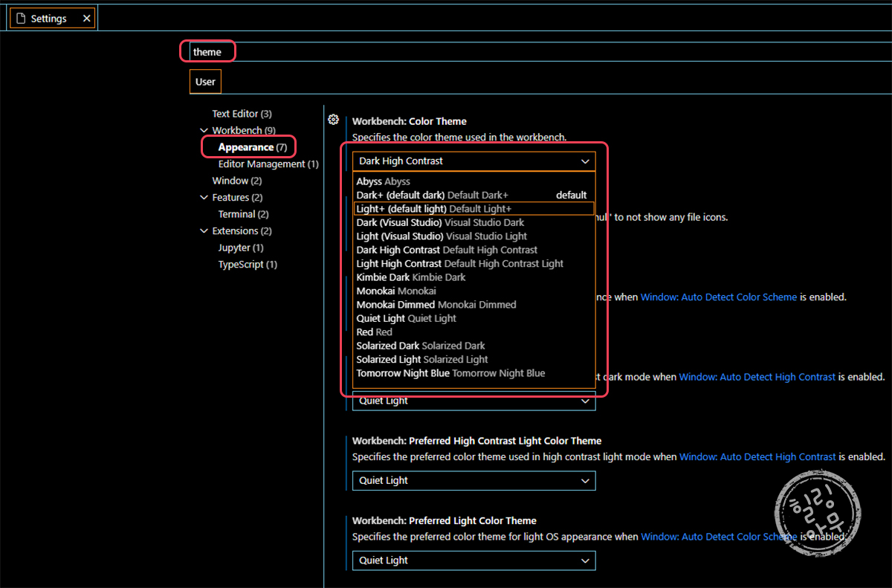Select the Settings editor tab
The image size is (892, 588).
[52, 19]
